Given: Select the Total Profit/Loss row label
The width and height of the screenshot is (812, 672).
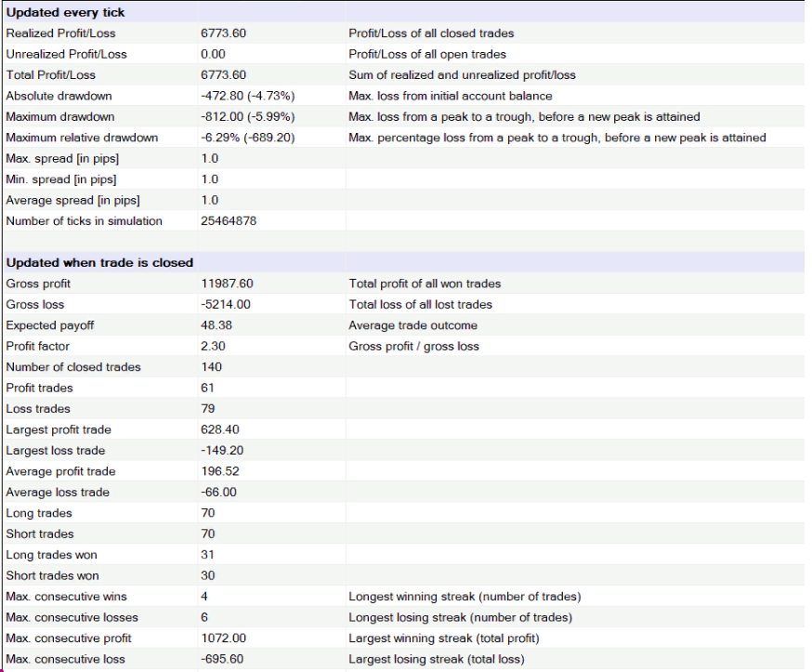Looking at the screenshot, I should tap(50, 75).
